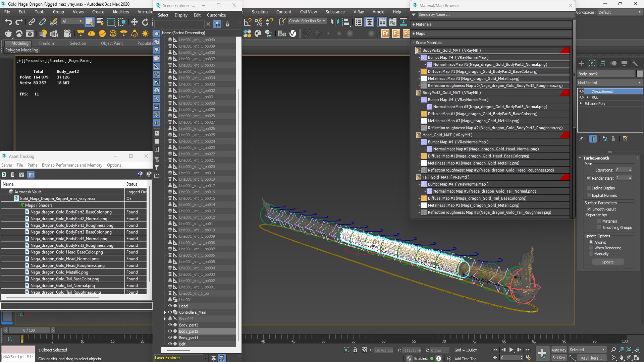Viewport: 644px width, 362px height.
Task: Select the Move transform tool
Action: [x=134, y=22]
